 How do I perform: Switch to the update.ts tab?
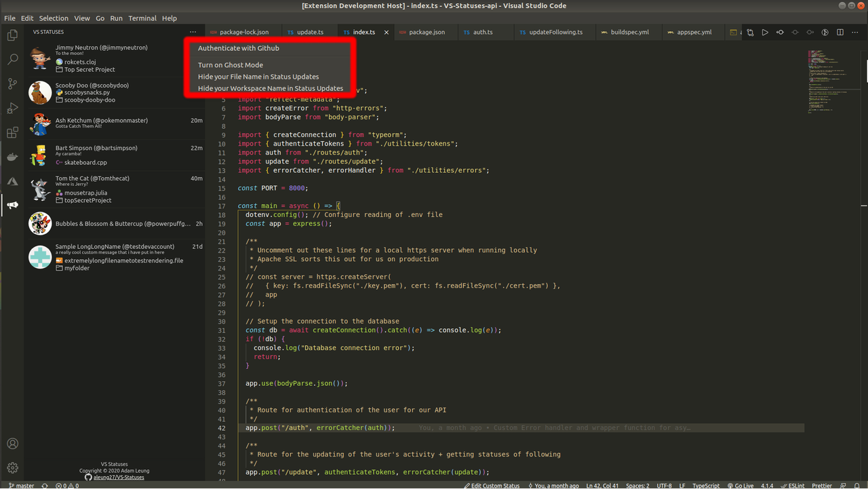(310, 32)
